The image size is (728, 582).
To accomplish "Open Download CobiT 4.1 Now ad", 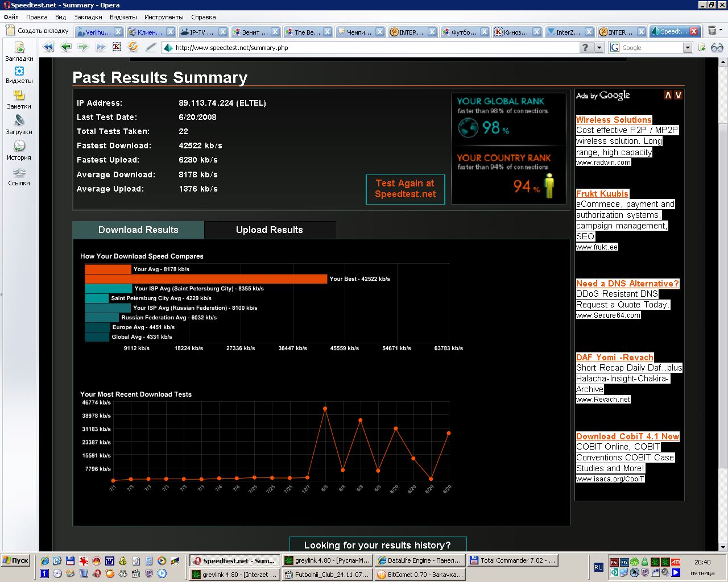I will [628, 436].
